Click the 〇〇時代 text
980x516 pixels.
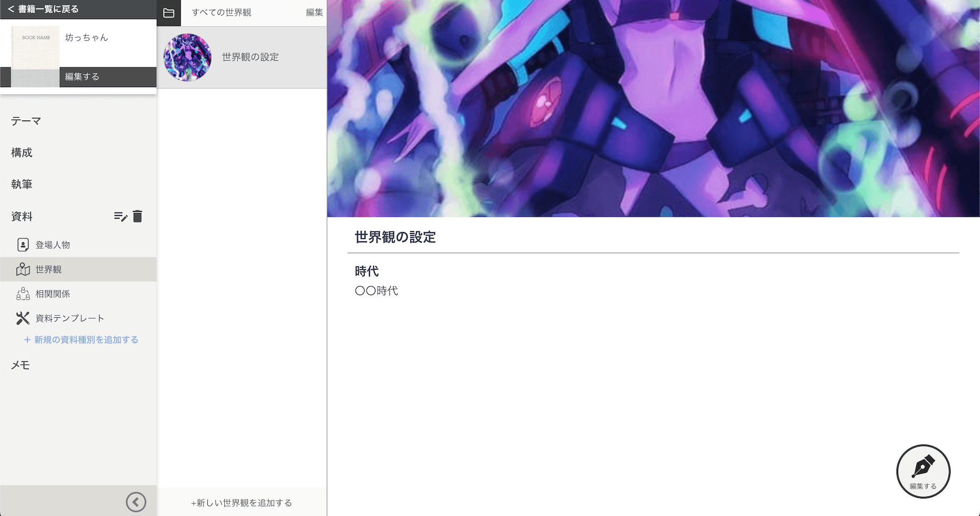click(x=376, y=291)
